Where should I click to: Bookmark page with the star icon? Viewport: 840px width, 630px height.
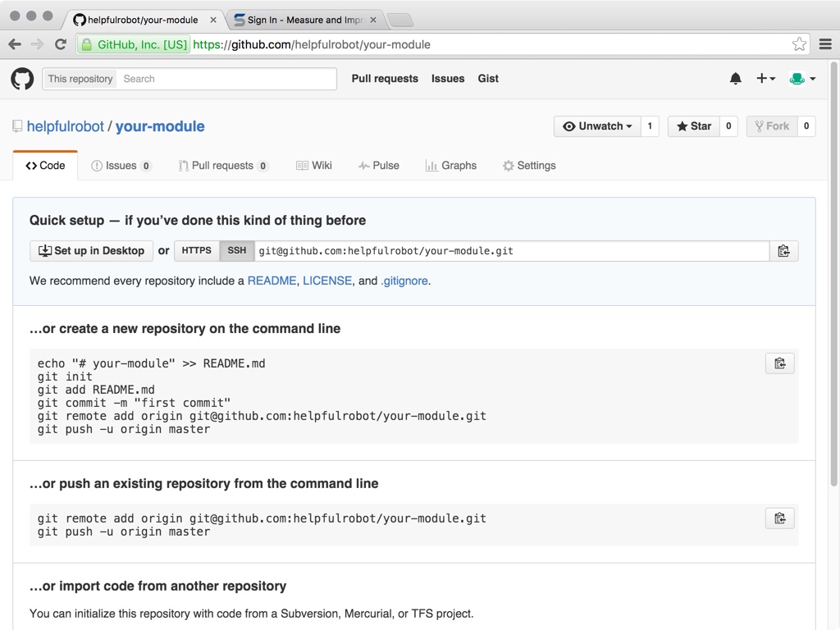point(799,44)
